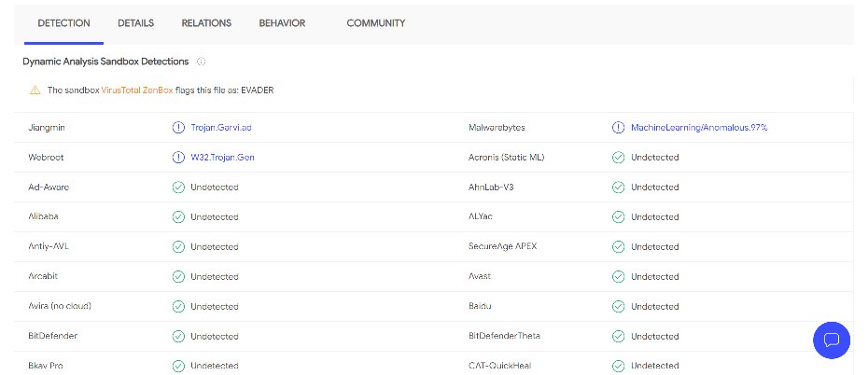
Task: Select the ALYac engine name
Action: tap(481, 216)
